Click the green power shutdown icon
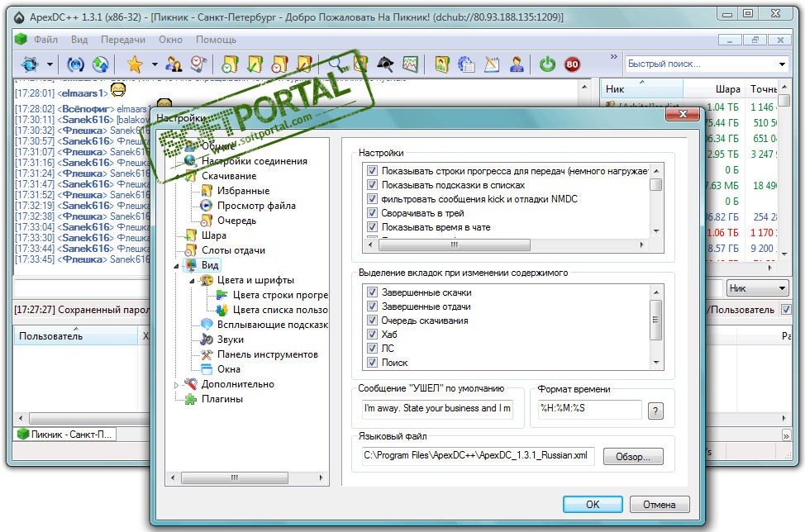This screenshot has width=805, height=532. point(547,64)
